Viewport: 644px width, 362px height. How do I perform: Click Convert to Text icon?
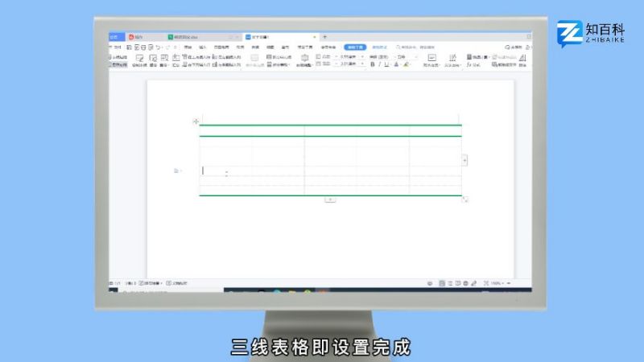tap(504, 64)
